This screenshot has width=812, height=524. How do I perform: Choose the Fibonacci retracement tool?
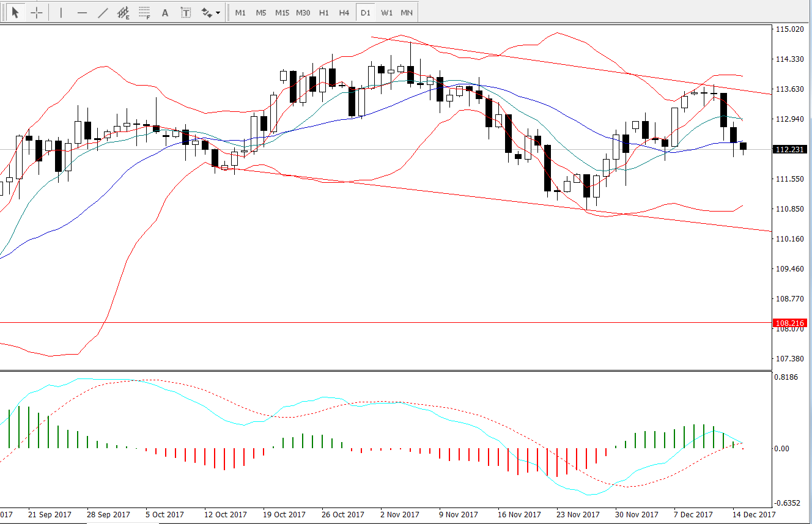(144, 12)
